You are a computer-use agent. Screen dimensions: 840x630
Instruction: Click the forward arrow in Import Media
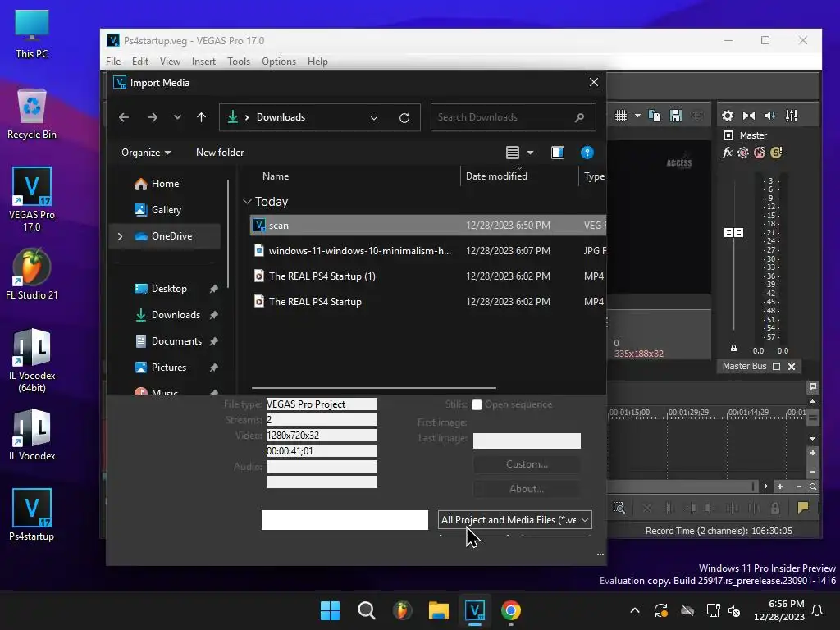pyautogui.click(x=153, y=117)
